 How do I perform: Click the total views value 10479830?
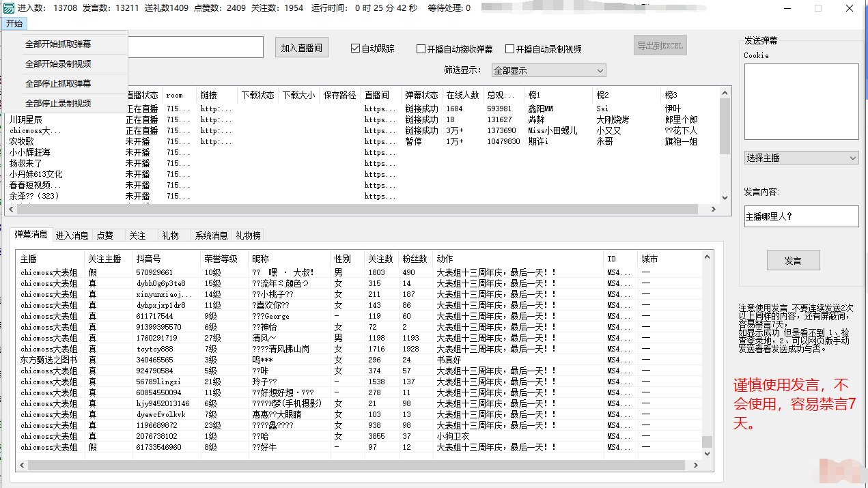pyautogui.click(x=504, y=141)
